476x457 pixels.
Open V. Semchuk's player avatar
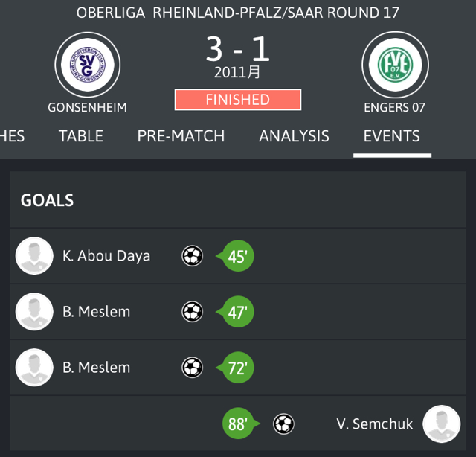tap(442, 424)
